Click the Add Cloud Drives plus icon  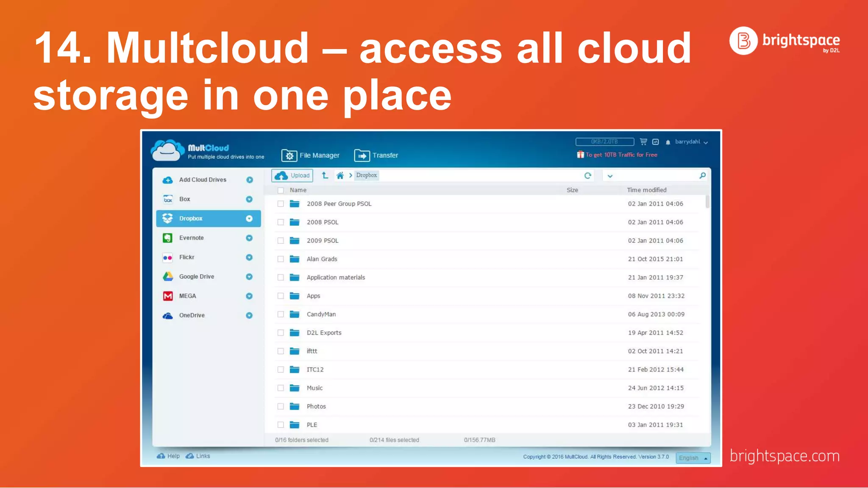click(168, 180)
